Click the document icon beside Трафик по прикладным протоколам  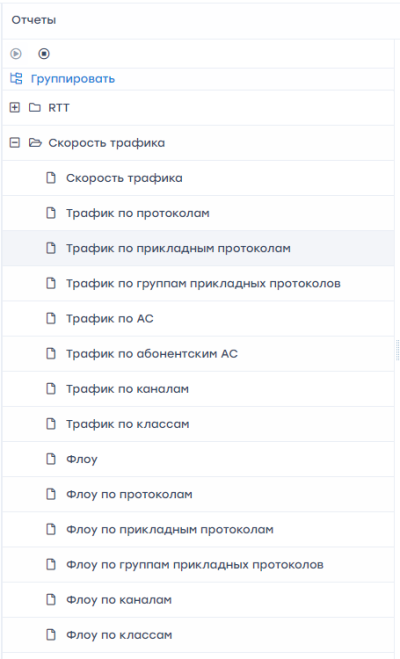[x=51, y=248]
